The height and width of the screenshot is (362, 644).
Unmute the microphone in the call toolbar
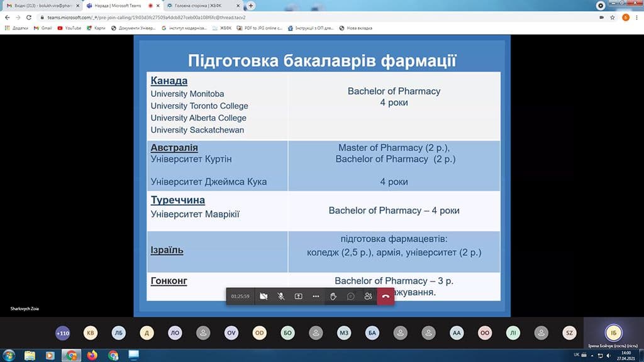[281, 297]
